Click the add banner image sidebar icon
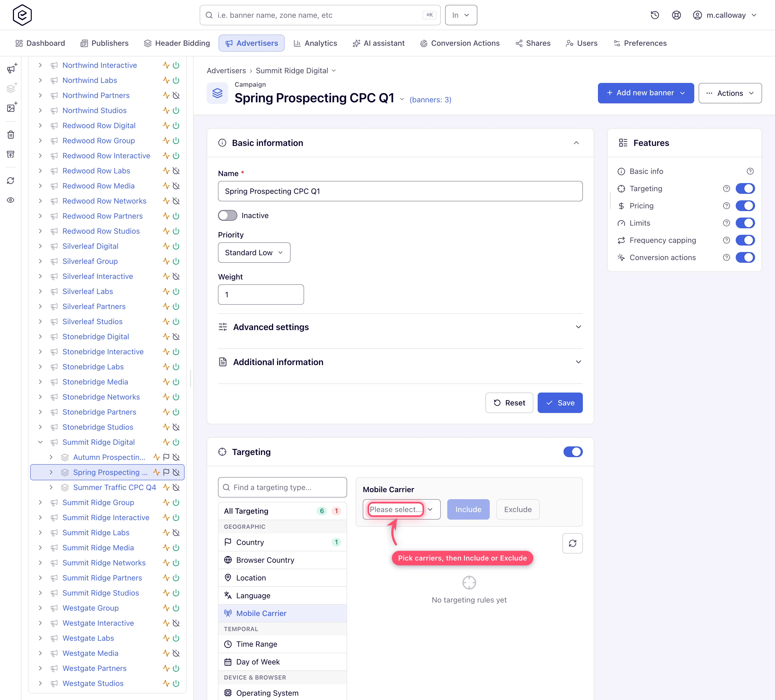The height and width of the screenshot is (700, 775). 12,107
